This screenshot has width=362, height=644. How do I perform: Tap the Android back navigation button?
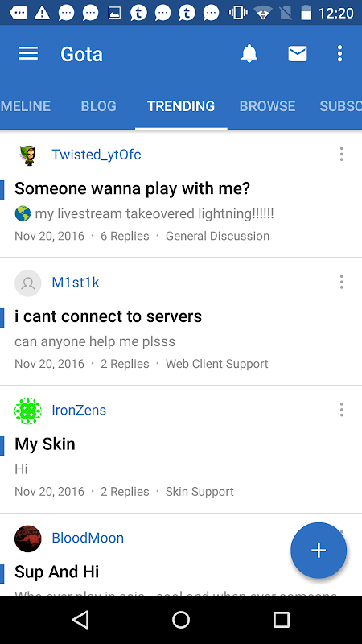[80, 620]
